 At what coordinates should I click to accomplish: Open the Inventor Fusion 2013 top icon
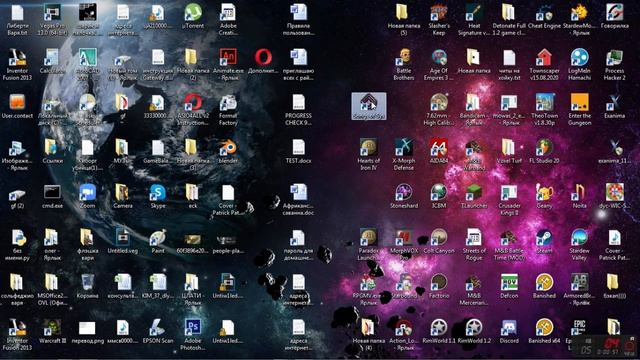(17, 64)
